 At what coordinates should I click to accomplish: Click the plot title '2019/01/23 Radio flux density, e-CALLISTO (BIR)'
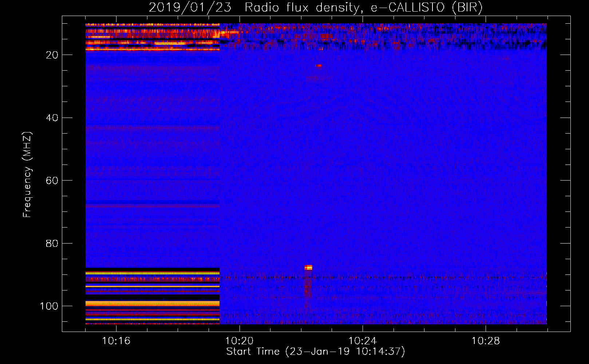coord(316,7)
